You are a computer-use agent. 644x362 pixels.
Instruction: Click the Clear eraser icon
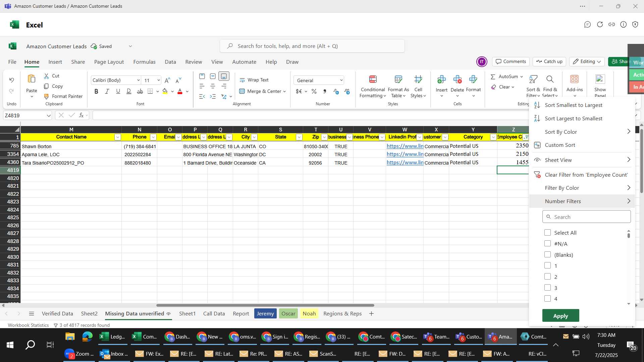pyautogui.click(x=493, y=87)
